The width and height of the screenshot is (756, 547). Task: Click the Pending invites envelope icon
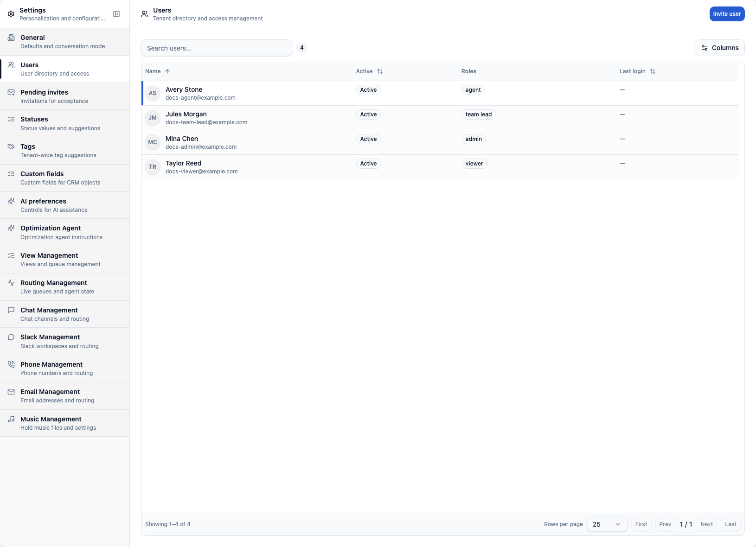[11, 92]
